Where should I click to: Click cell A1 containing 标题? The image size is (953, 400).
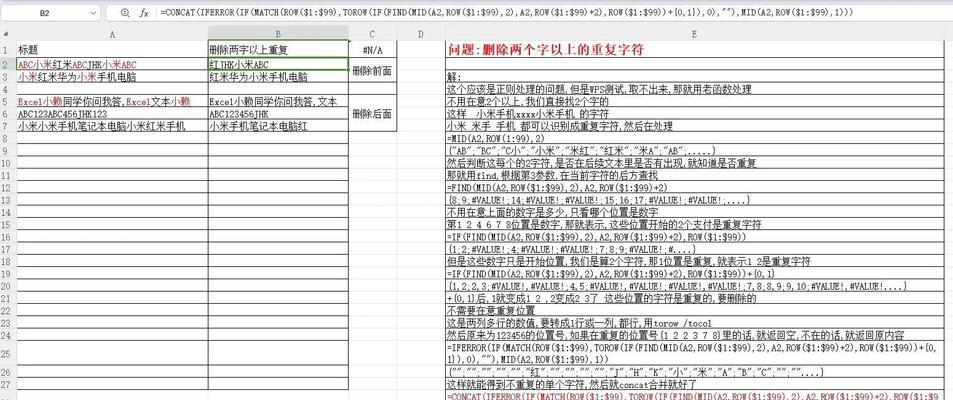point(112,50)
